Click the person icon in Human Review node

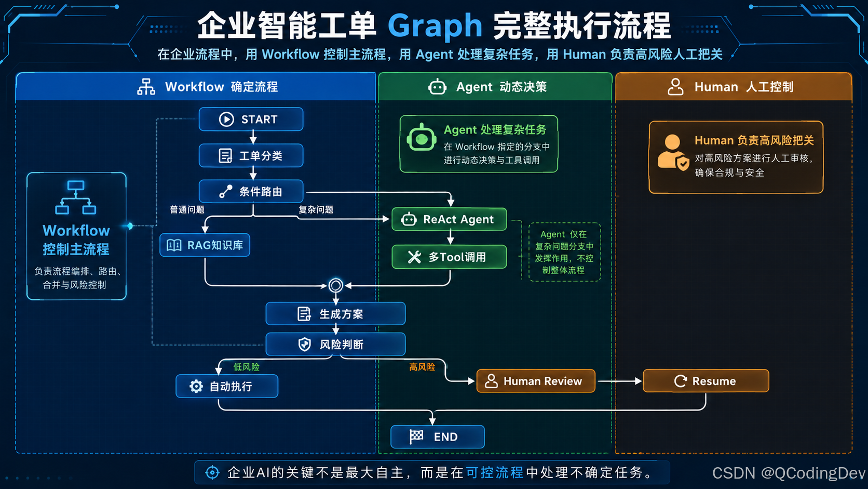491,381
